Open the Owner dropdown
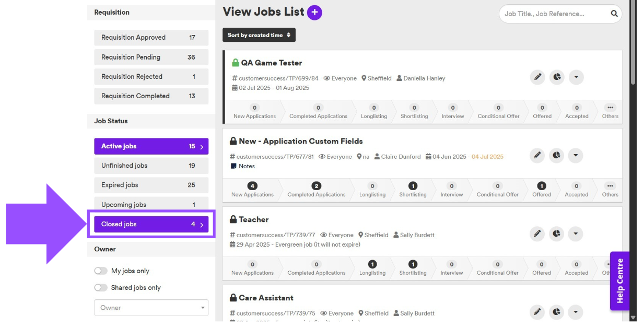 (x=151, y=308)
